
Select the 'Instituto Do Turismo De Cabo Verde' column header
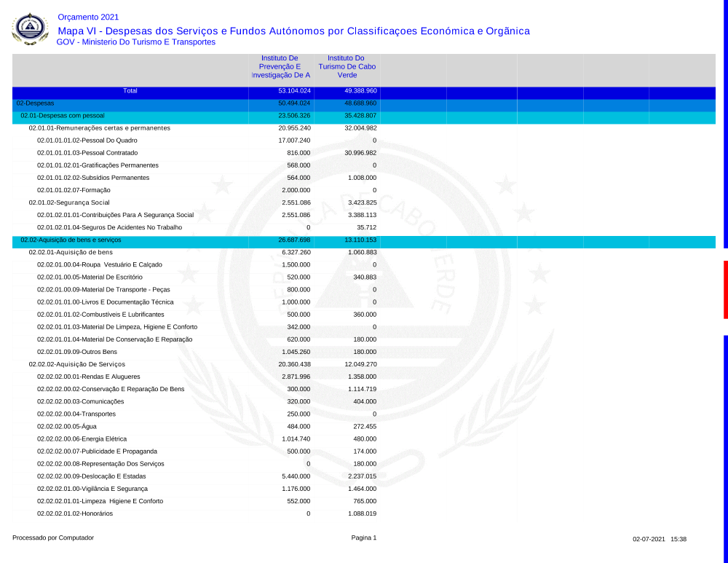coord(347,66)
